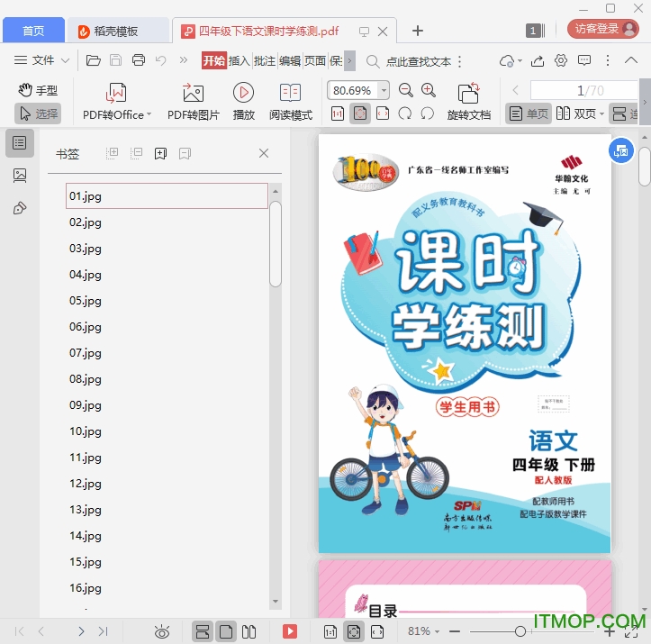Open a new tab with the plus button

[x=418, y=31]
